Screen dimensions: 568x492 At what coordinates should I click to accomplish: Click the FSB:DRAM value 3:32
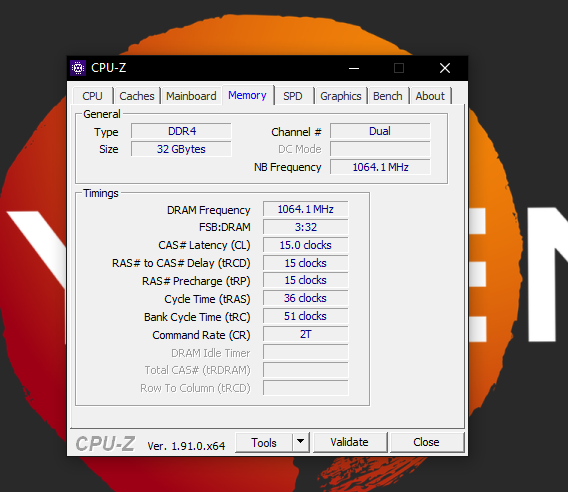pyautogui.click(x=305, y=227)
